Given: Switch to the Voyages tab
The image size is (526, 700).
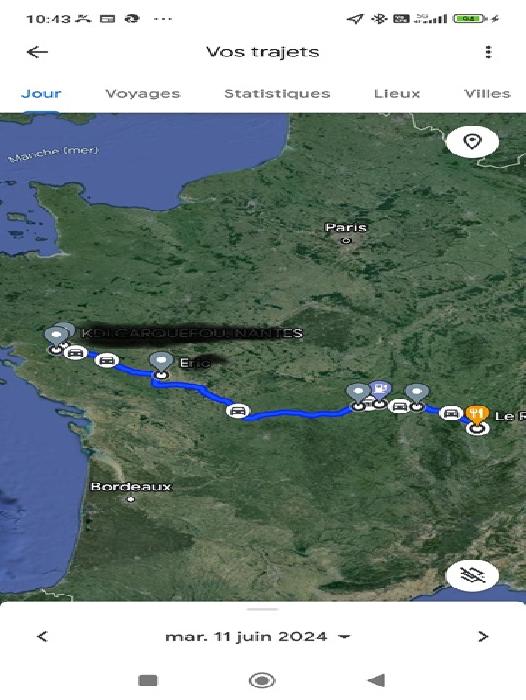Looking at the screenshot, I should pyautogui.click(x=143, y=94).
